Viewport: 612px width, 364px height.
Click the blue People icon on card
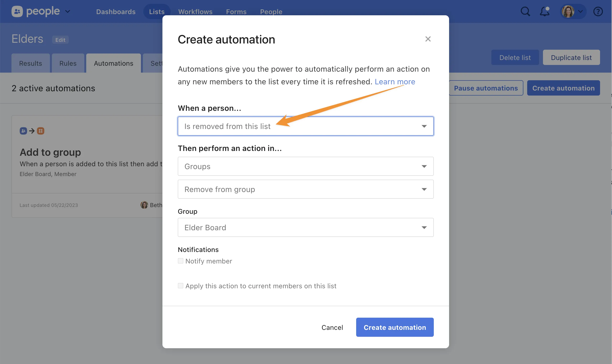pos(23,131)
